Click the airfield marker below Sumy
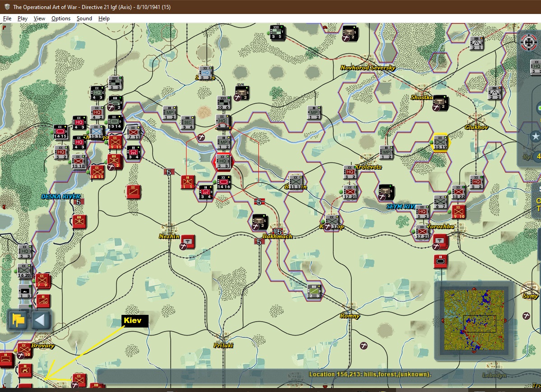The image size is (541, 392). coord(527,315)
